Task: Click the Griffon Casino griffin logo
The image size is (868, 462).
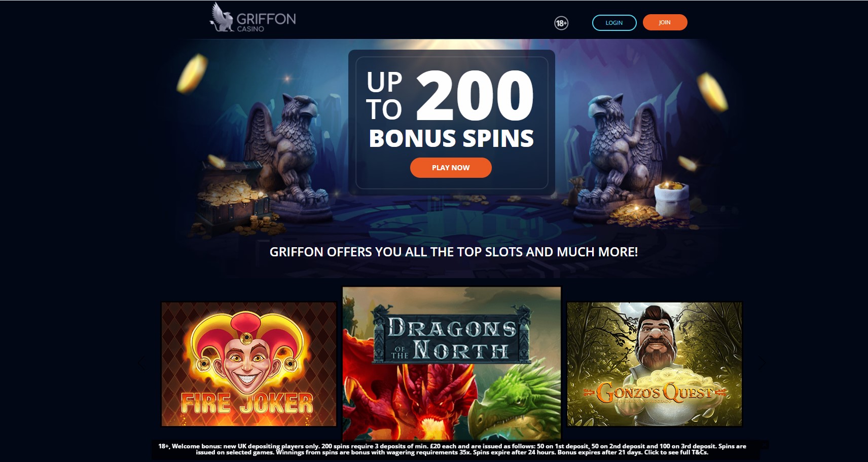Action: coord(222,17)
